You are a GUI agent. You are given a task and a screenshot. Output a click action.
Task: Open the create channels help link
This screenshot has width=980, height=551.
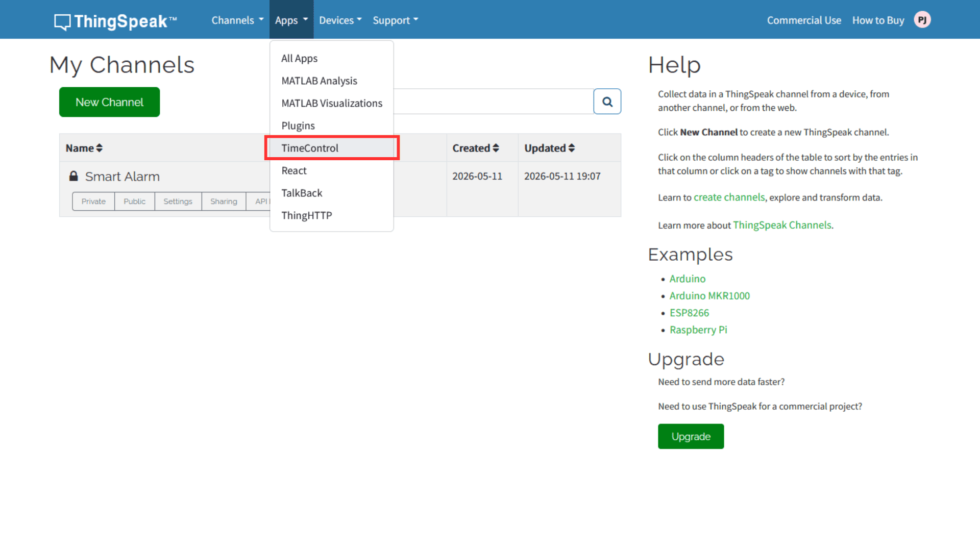pyautogui.click(x=729, y=197)
